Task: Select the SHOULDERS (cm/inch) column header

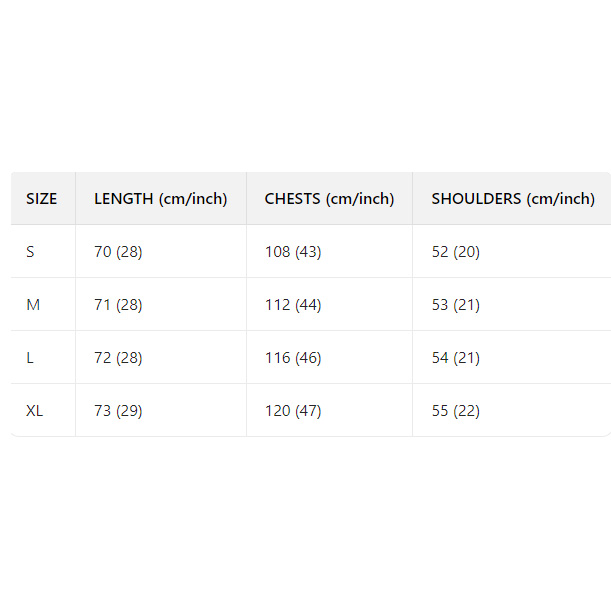Action: tap(512, 199)
